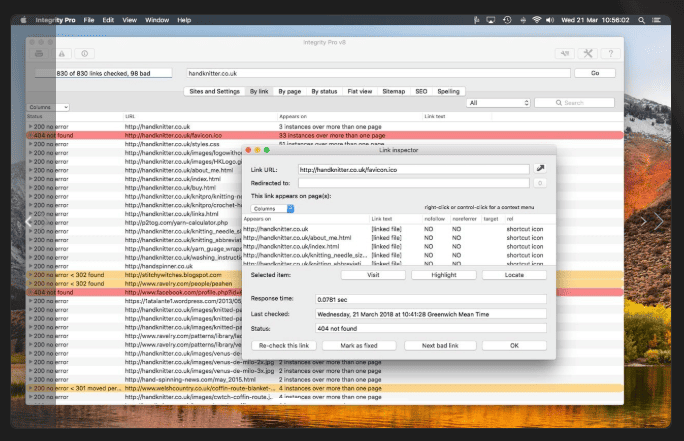Image resolution: width=684 pixels, height=441 pixels.
Task: Click the handknitter.co.uk starting URL field
Action: (x=378, y=73)
